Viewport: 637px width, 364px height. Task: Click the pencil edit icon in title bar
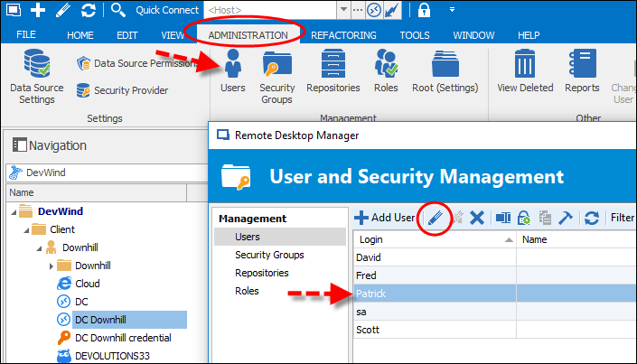point(63,10)
